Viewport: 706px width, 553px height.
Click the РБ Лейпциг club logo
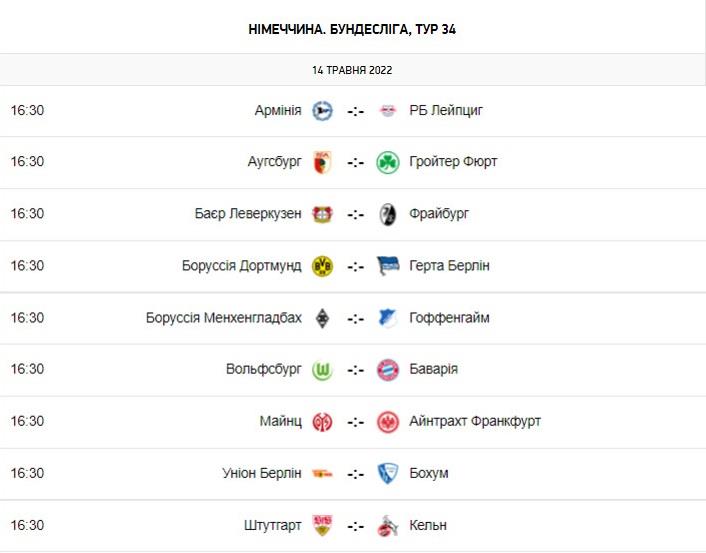click(388, 110)
